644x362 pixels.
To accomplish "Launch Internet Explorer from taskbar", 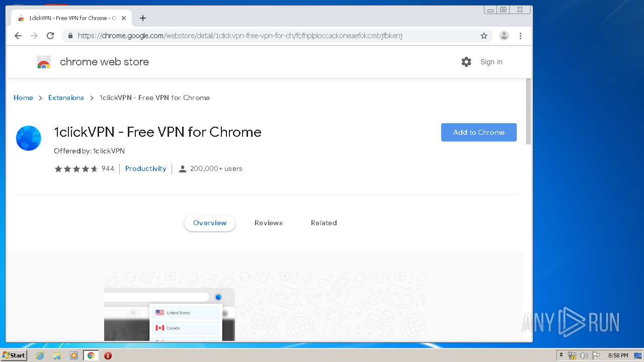I will point(40,355).
